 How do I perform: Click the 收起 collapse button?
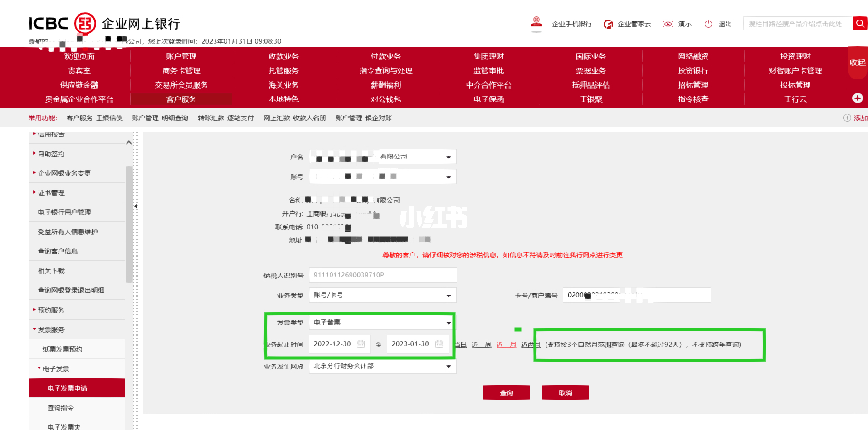tap(858, 62)
